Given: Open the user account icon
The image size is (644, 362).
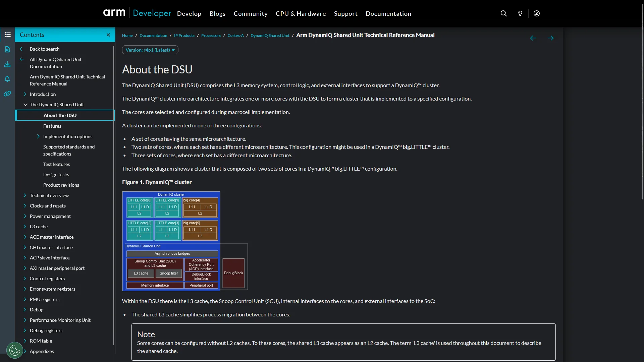Looking at the screenshot, I should point(537,13).
